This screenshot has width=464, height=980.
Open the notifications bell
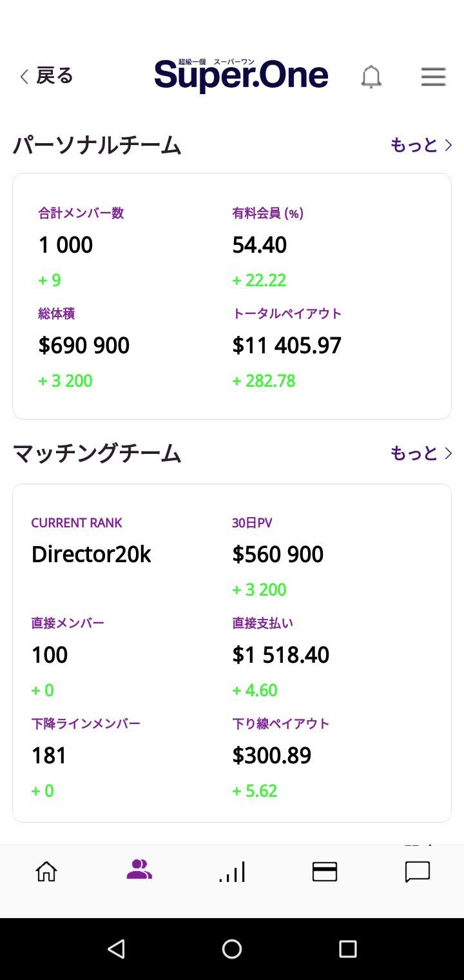371,77
